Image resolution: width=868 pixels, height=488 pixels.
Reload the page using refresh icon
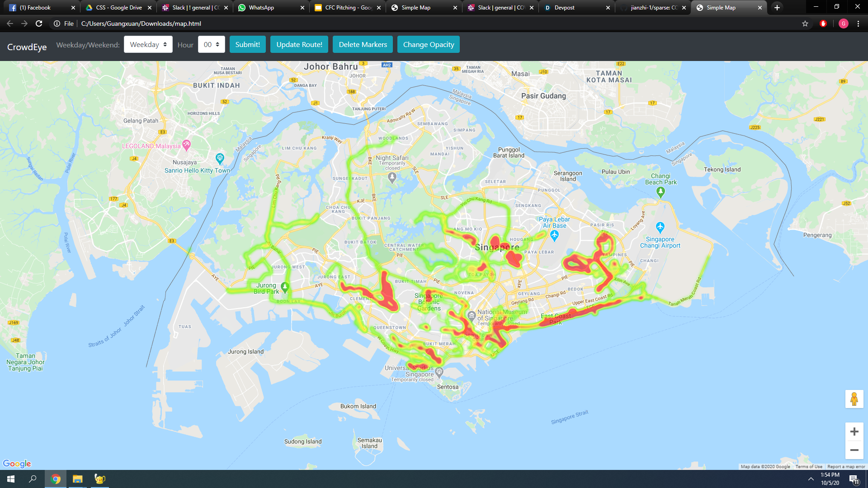pyautogui.click(x=39, y=23)
